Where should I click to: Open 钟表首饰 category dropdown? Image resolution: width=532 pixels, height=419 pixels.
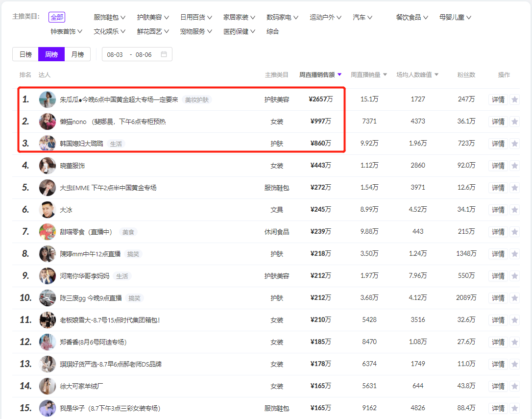(x=67, y=31)
